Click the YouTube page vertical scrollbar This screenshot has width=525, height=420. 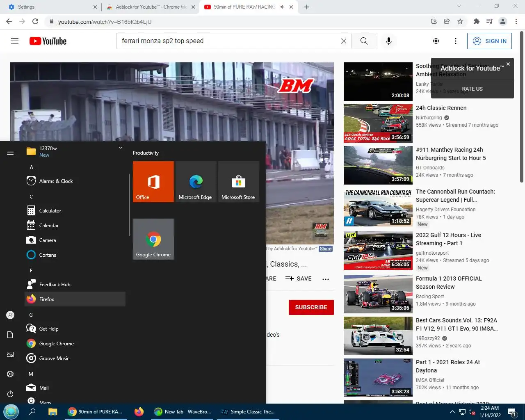pyautogui.click(x=522, y=107)
